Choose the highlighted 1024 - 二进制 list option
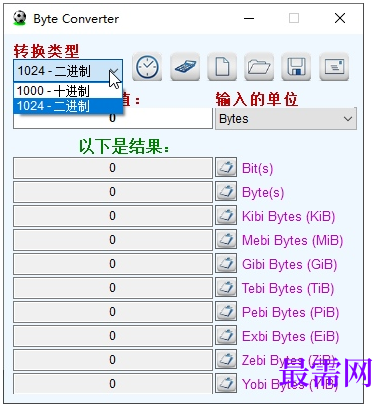Screen dimensions: 391x404 tap(68, 106)
